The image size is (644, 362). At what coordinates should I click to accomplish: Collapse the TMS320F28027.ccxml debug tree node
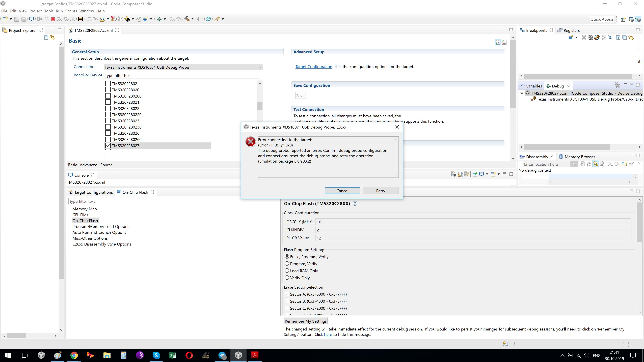522,93
